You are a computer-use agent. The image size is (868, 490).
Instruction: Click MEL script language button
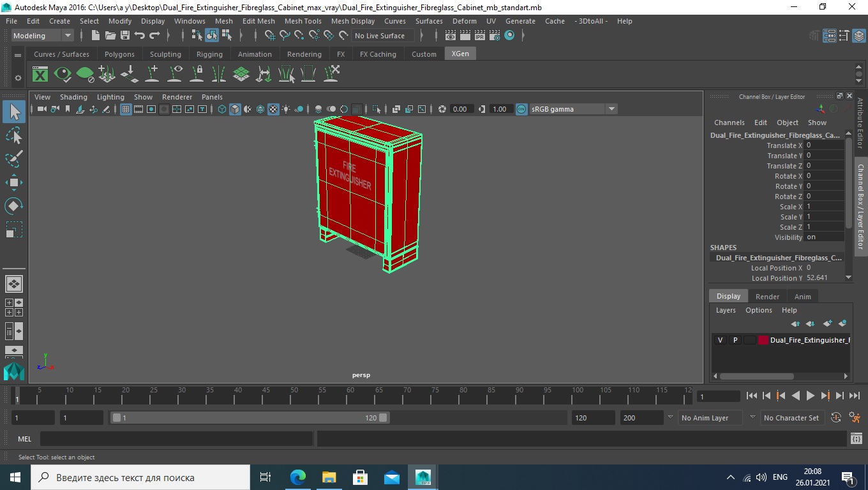click(x=24, y=439)
